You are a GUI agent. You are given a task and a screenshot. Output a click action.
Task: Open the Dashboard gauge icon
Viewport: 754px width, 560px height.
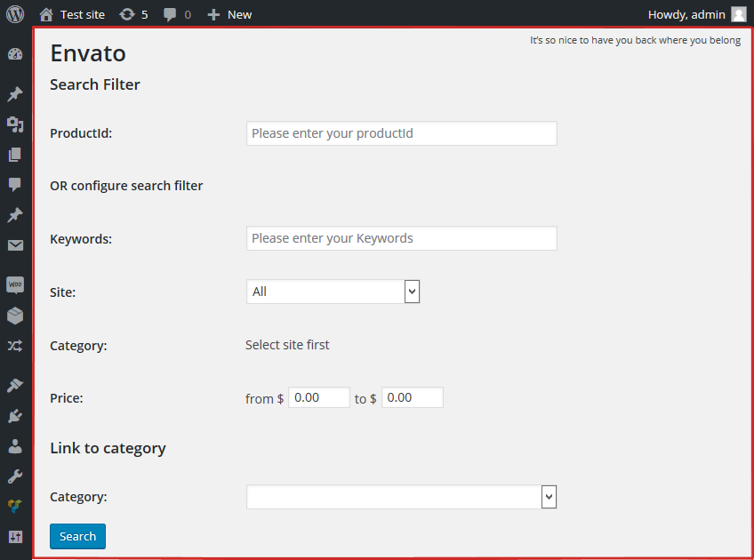(x=15, y=54)
